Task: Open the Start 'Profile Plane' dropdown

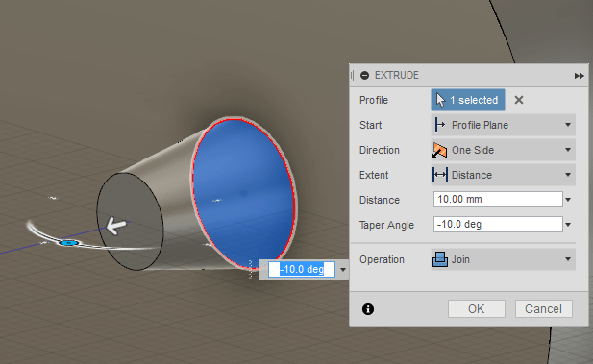Action: (503, 125)
